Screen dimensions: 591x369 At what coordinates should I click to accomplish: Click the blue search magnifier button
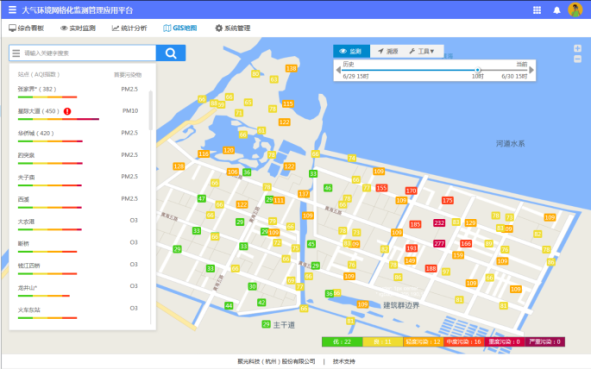click(171, 53)
